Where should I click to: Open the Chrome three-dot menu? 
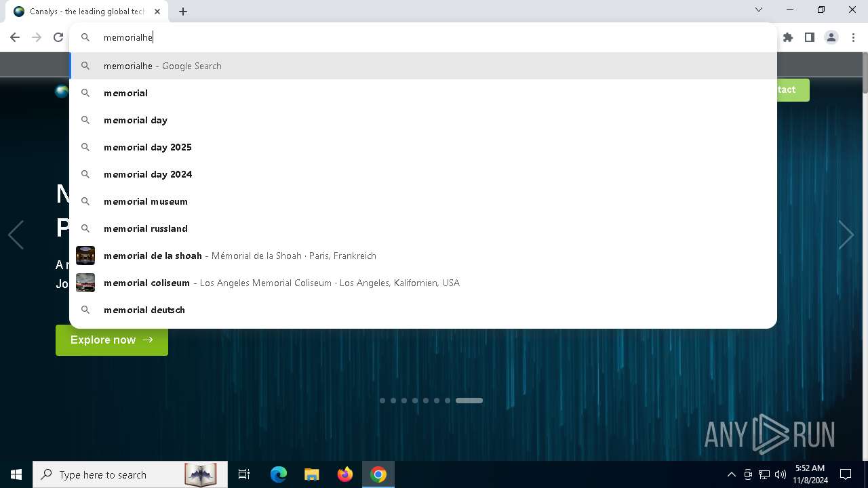click(x=853, y=37)
